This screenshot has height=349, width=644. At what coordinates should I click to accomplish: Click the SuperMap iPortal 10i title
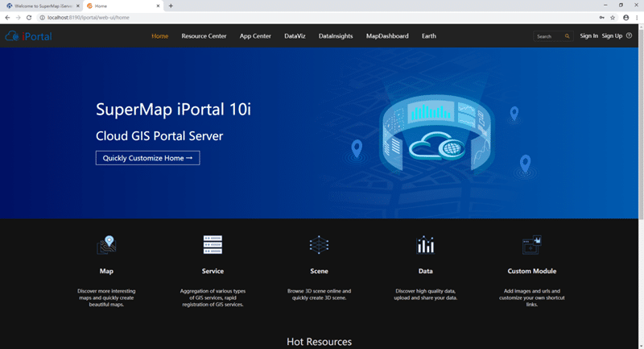coord(173,110)
